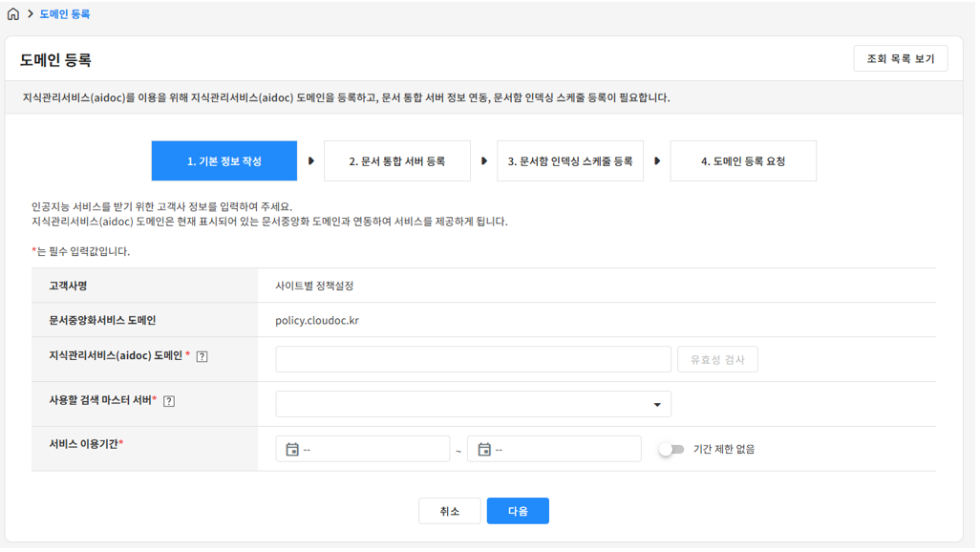Open the 도메인 등록 breadcrumb link
Viewport: 980px width, 552px height.
[x=65, y=14]
